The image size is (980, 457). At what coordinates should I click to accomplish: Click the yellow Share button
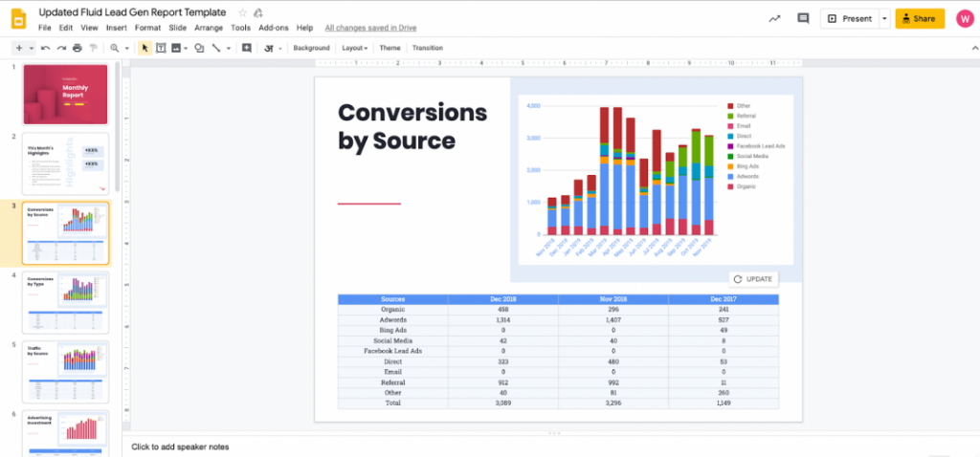pos(920,18)
